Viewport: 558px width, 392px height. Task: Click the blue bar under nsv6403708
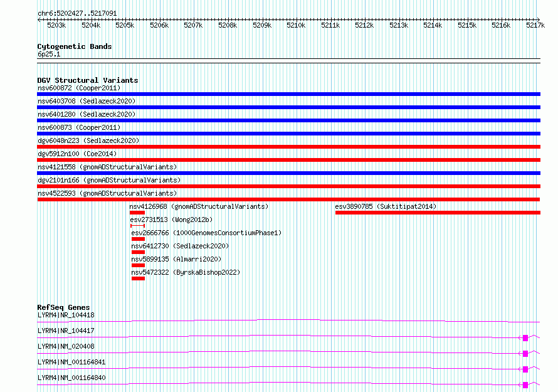coord(288,107)
